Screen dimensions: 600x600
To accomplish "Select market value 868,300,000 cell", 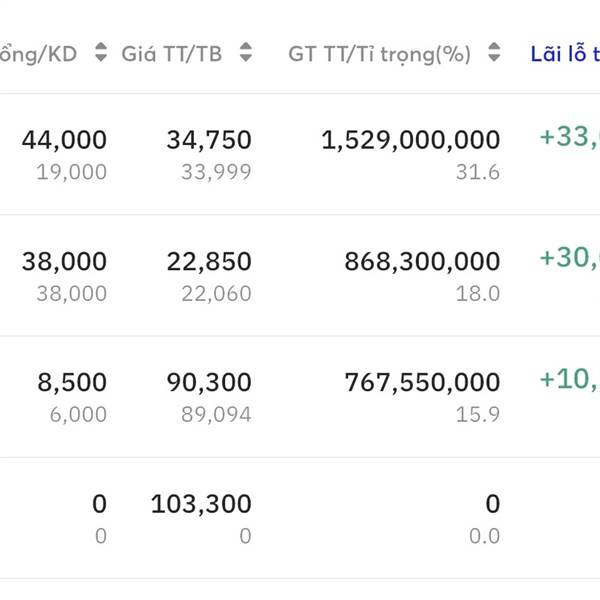I will coord(422,262).
